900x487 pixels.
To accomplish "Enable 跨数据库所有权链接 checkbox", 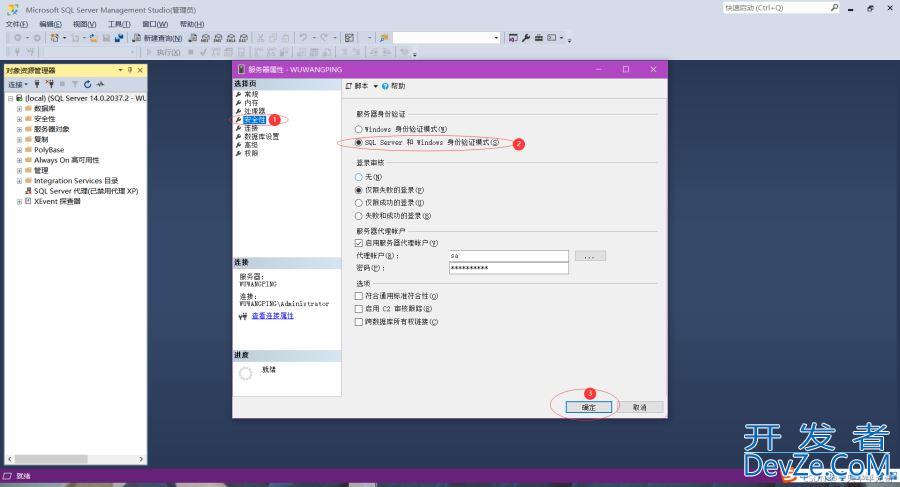I will tap(359, 322).
